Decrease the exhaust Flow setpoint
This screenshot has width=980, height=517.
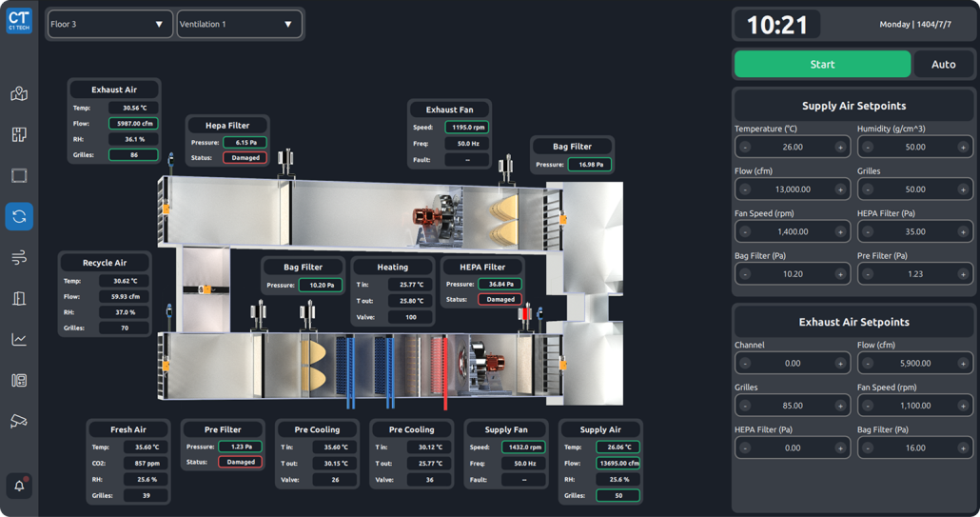click(868, 364)
